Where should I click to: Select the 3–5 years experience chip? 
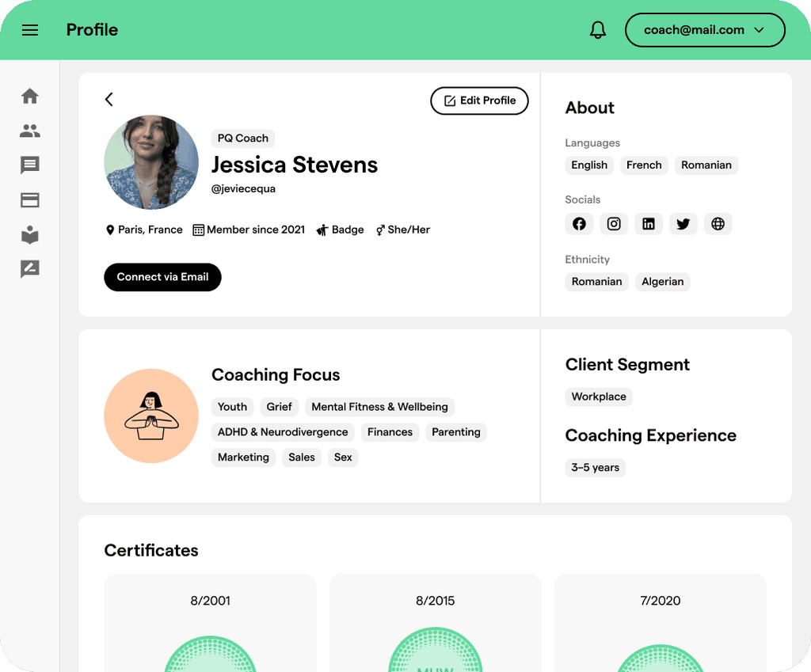point(595,468)
